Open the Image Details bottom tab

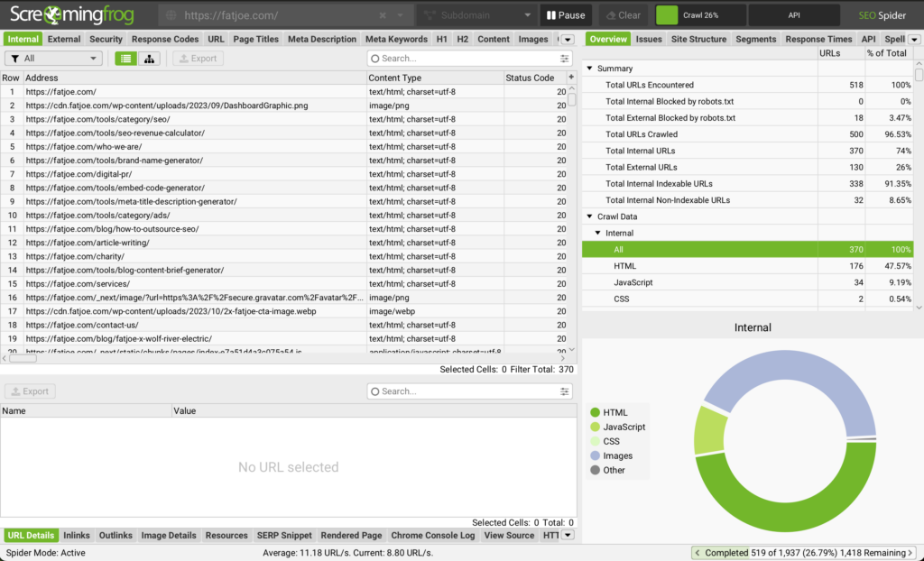point(169,535)
